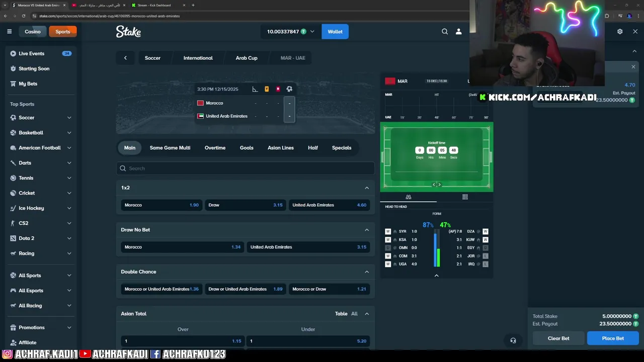
Task: Collapse the Asian Total section
Action: pyautogui.click(x=367, y=314)
